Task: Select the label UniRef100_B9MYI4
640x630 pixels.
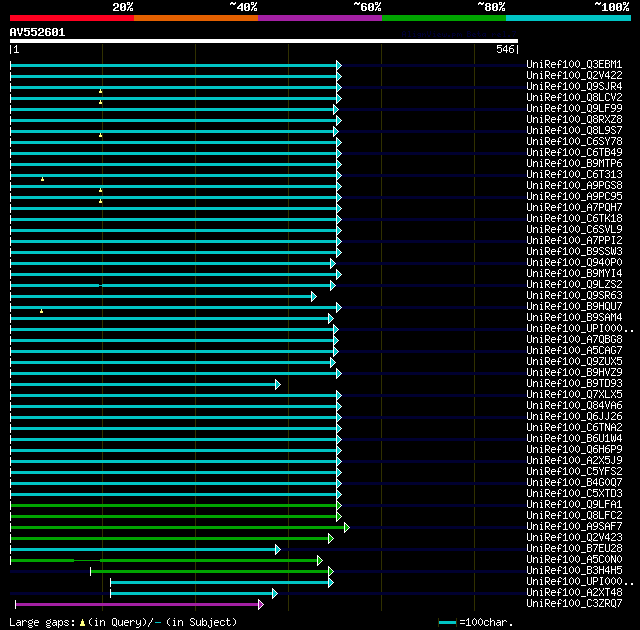Action: pos(574,274)
